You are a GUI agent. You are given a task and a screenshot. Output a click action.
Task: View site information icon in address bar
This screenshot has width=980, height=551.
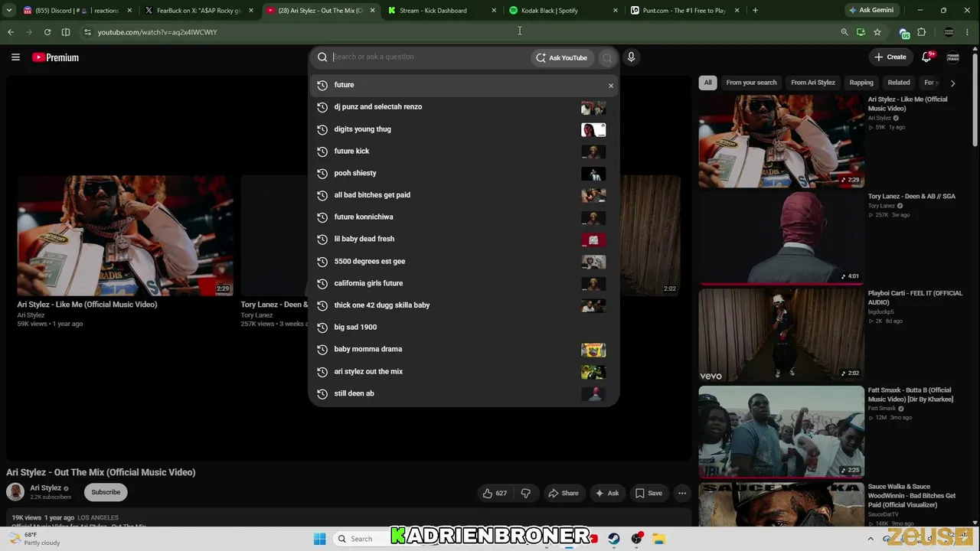pos(87,32)
